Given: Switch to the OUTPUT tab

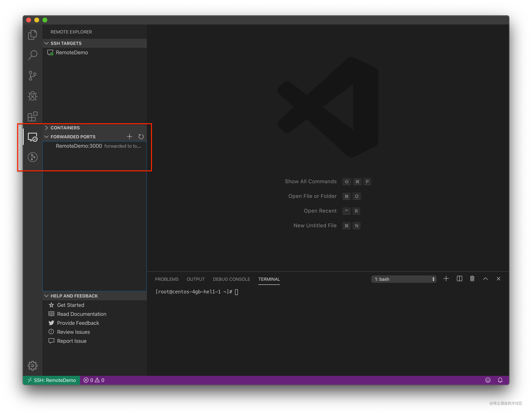Looking at the screenshot, I should pos(196,279).
